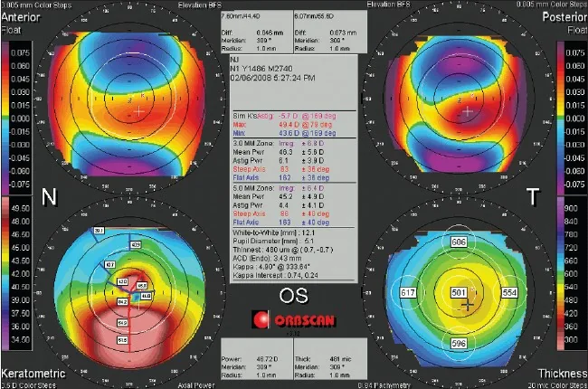Viewport: 588px width, 389px height.
Task: Click the 0.5 D Color Steps caption
Action: (x=29, y=385)
